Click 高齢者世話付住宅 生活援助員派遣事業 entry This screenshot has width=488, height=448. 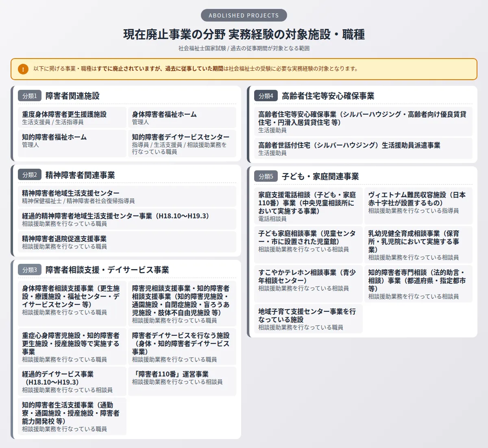click(363, 149)
